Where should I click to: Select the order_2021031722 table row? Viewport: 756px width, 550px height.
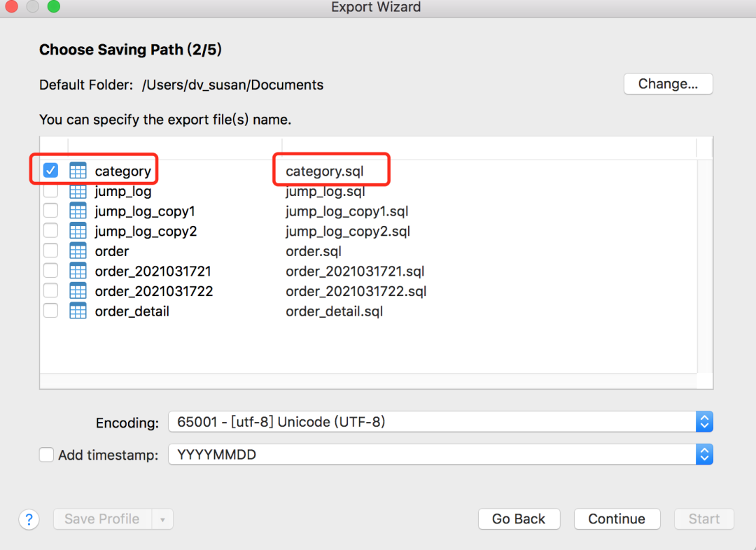154,291
